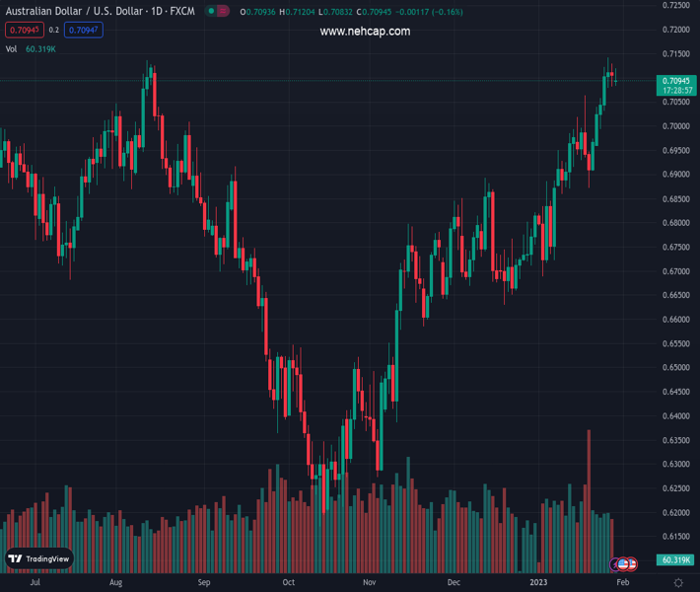
Task: Click the chart settings gear icon
Action: tap(678, 583)
